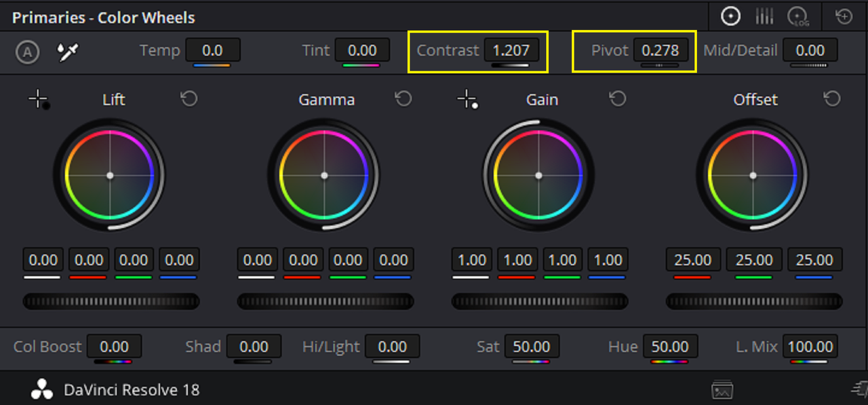
Task: Pick white point crosshair beside Gain
Action: tap(467, 100)
